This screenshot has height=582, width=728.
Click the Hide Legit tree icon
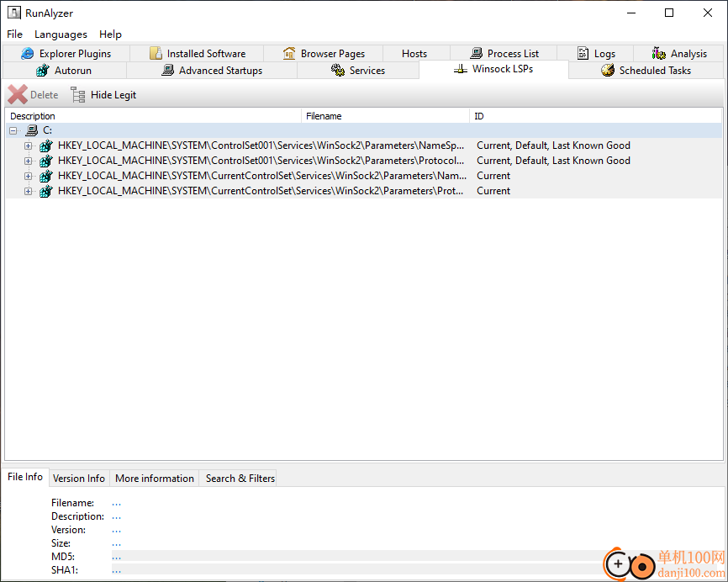pyautogui.click(x=77, y=94)
